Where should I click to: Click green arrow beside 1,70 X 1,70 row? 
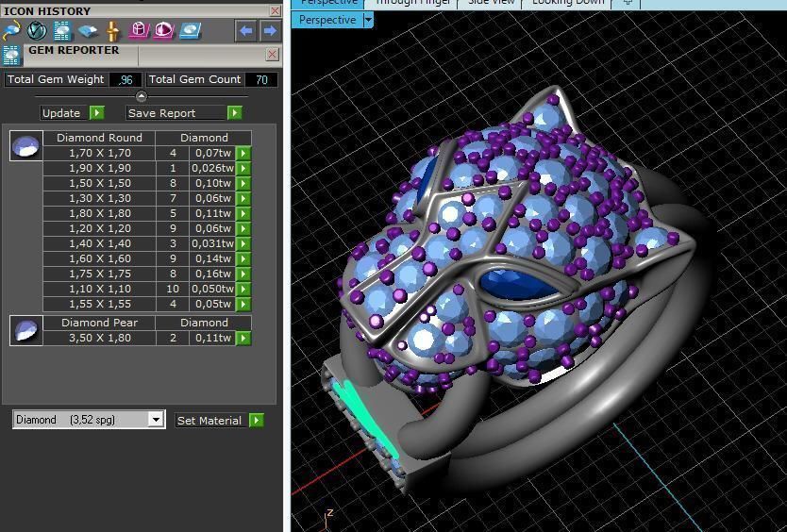pyautogui.click(x=243, y=153)
